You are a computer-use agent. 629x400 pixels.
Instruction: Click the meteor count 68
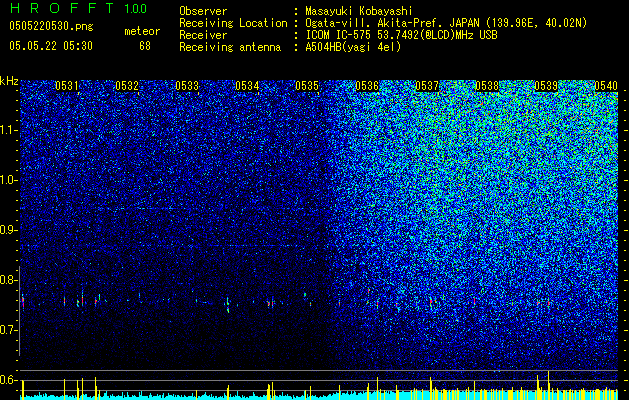pyautogui.click(x=145, y=46)
